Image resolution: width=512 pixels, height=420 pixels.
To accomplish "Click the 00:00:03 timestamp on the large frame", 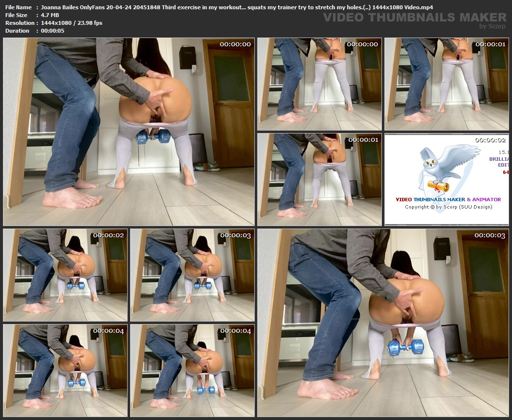I will point(490,235).
